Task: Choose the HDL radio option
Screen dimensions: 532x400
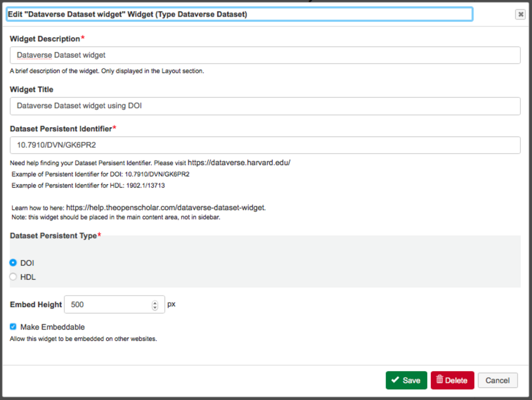Action: coord(13,277)
